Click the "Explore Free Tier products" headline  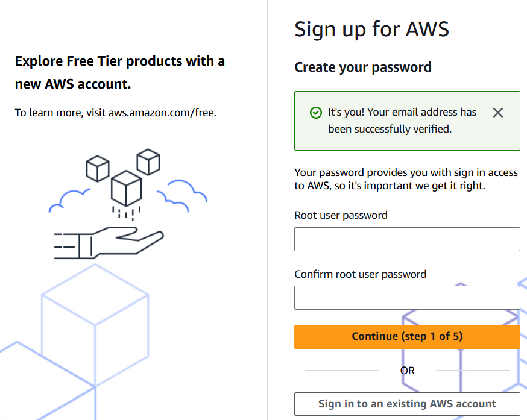[119, 72]
